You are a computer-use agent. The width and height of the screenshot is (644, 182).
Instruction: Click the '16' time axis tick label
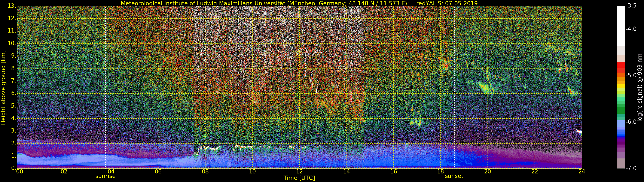[x=394, y=172]
